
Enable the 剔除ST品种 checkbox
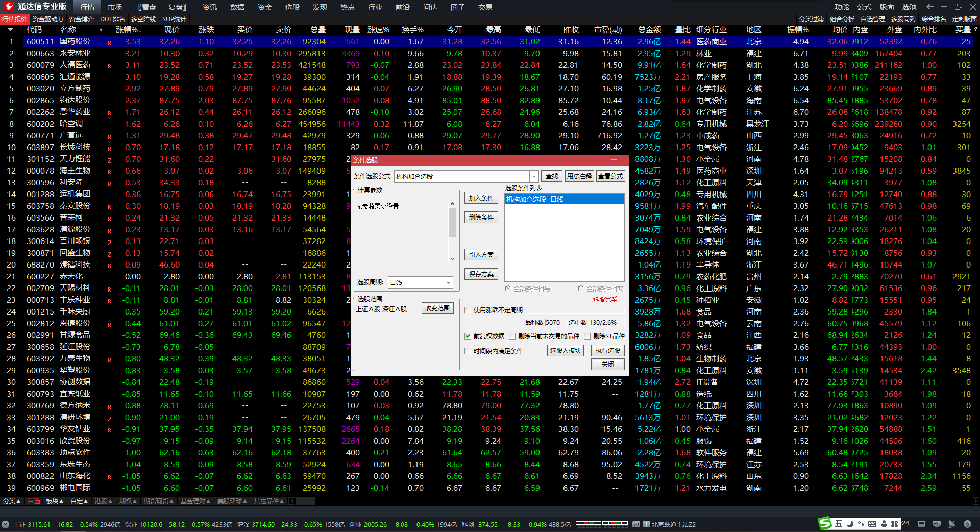pyautogui.click(x=587, y=336)
